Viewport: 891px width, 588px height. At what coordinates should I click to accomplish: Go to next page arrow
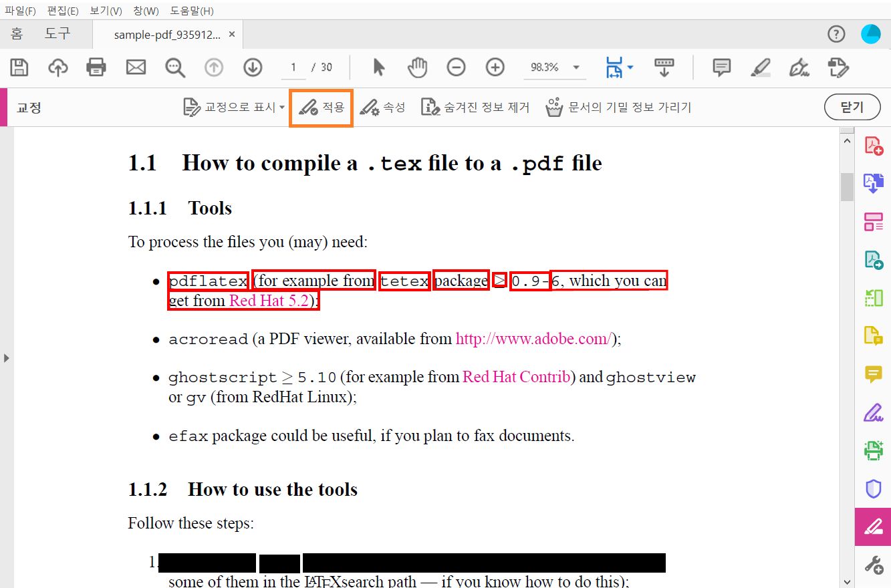click(x=253, y=67)
